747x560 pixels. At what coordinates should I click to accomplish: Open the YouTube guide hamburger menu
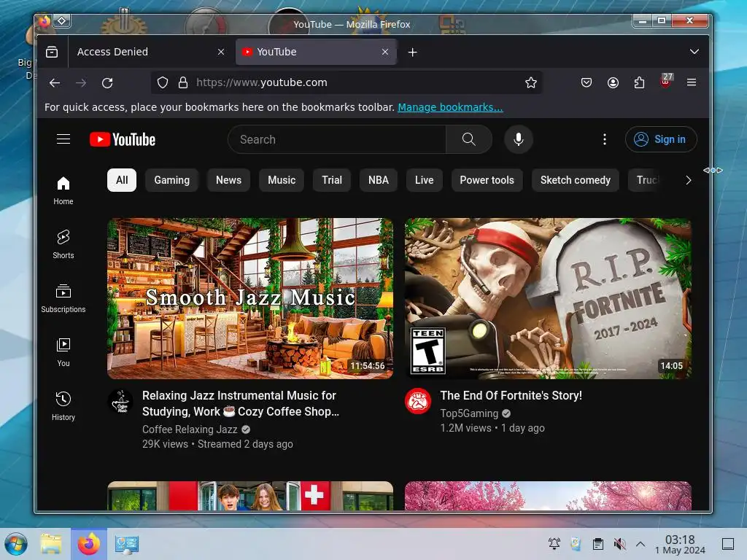tap(63, 139)
